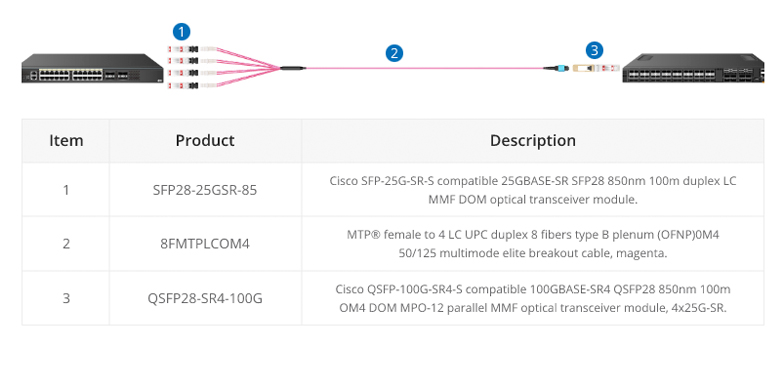Click the blue number 2 marker badge
Screen dimensions: 780x368
pyautogui.click(x=394, y=53)
